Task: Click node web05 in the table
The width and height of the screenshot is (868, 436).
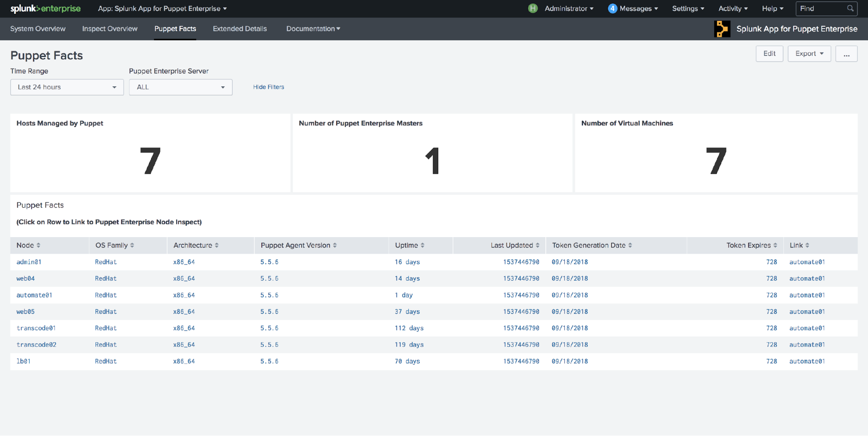Action: point(26,312)
